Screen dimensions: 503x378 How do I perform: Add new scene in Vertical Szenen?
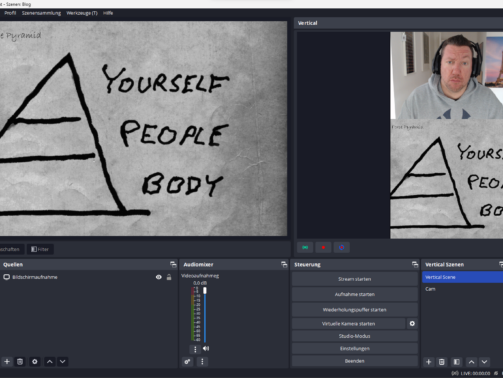pyautogui.click(x=429, y=362)
